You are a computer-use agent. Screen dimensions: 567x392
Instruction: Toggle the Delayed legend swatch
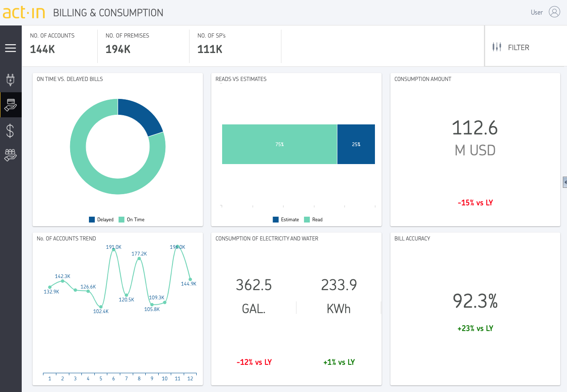[92, 220]
